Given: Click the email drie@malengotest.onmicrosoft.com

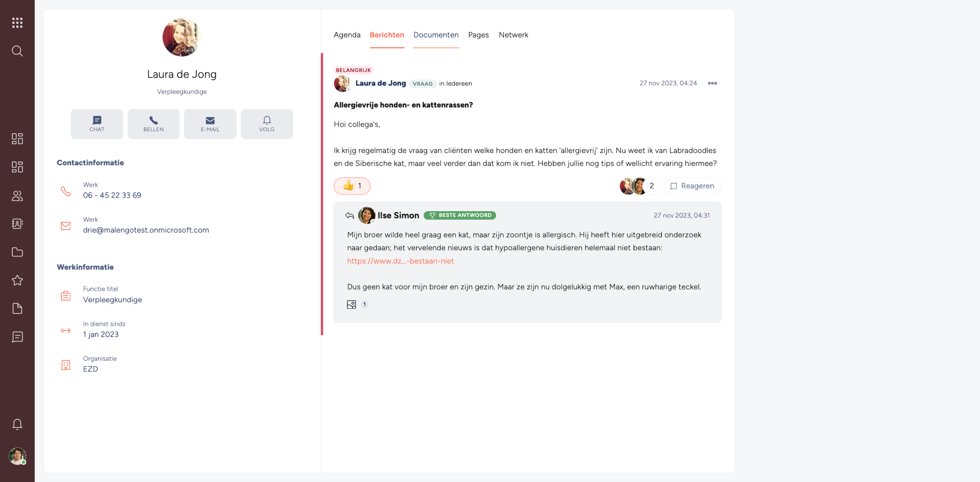Looking at the screenshot, I should pos(146,230).
